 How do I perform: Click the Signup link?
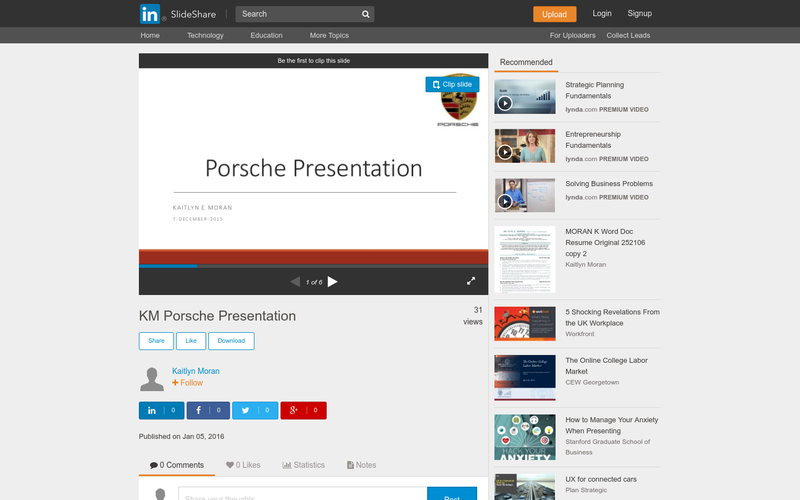639,14
